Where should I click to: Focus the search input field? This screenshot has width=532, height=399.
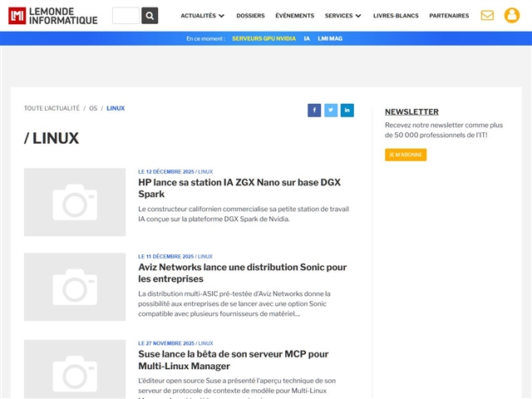[x=126, y=16]
